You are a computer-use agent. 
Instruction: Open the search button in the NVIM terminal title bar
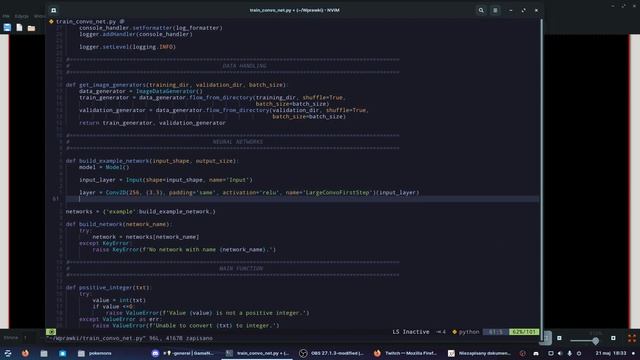pyautogui.click(x=481, y=10)
